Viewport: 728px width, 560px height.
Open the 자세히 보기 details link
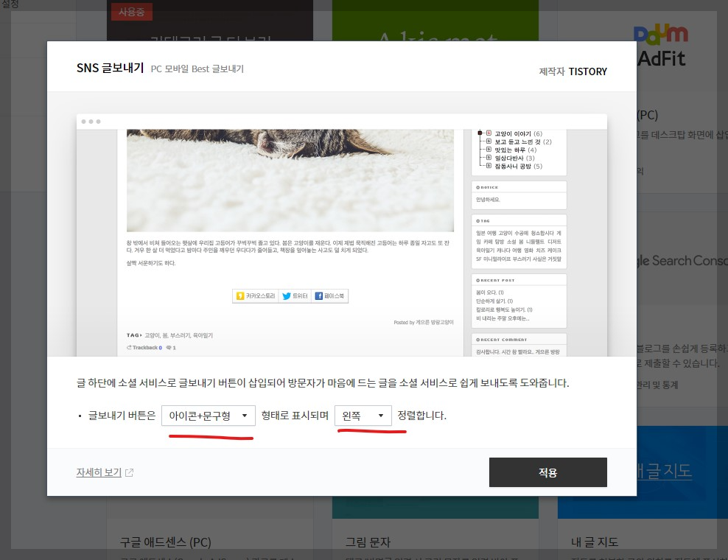click(x=98, y=472)
